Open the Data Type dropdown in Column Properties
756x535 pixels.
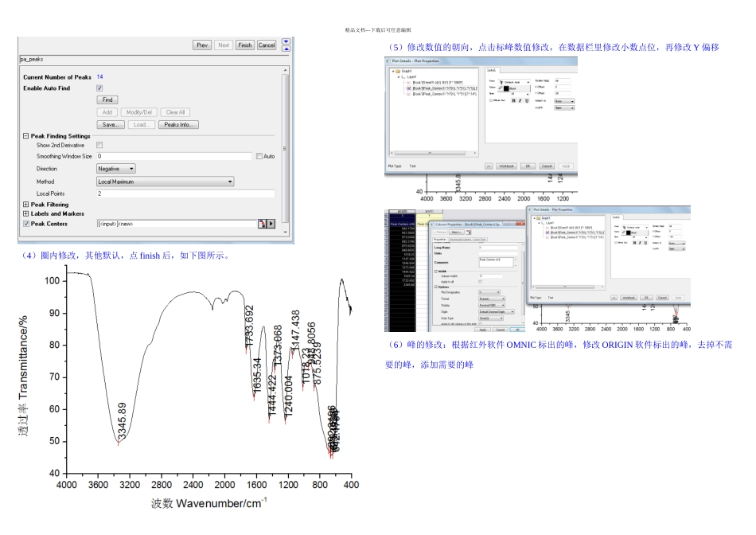pos(491,318)
